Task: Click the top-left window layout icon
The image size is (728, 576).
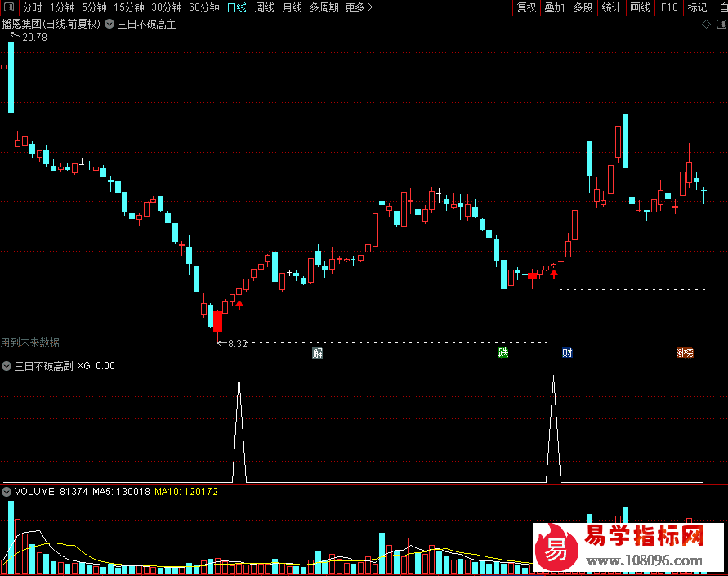Action: pos(8,8)
